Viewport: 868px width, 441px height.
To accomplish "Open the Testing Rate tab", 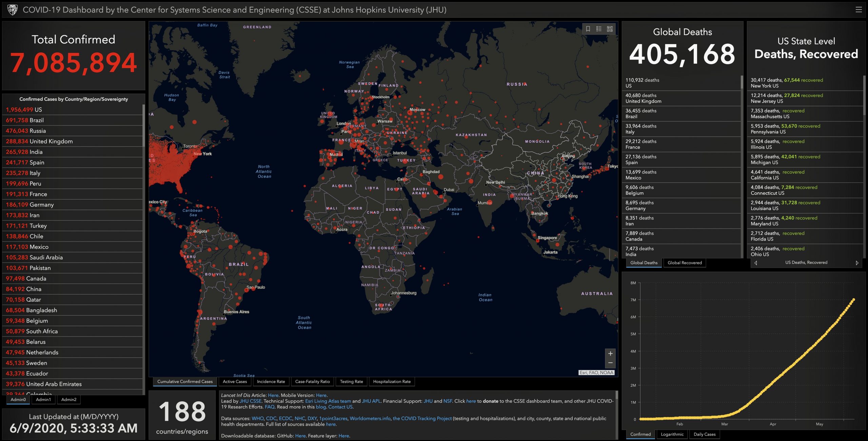I will (x=351, y=382).
